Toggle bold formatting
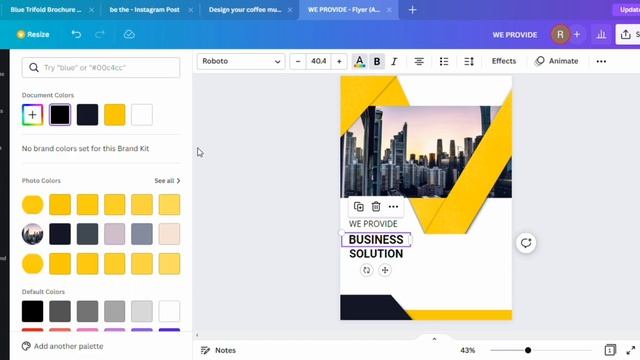Screen dimensions: 640x360 377,62
